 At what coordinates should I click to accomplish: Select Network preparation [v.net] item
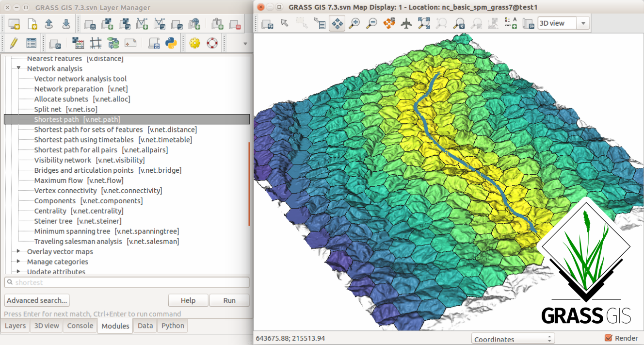pos(81,89)
